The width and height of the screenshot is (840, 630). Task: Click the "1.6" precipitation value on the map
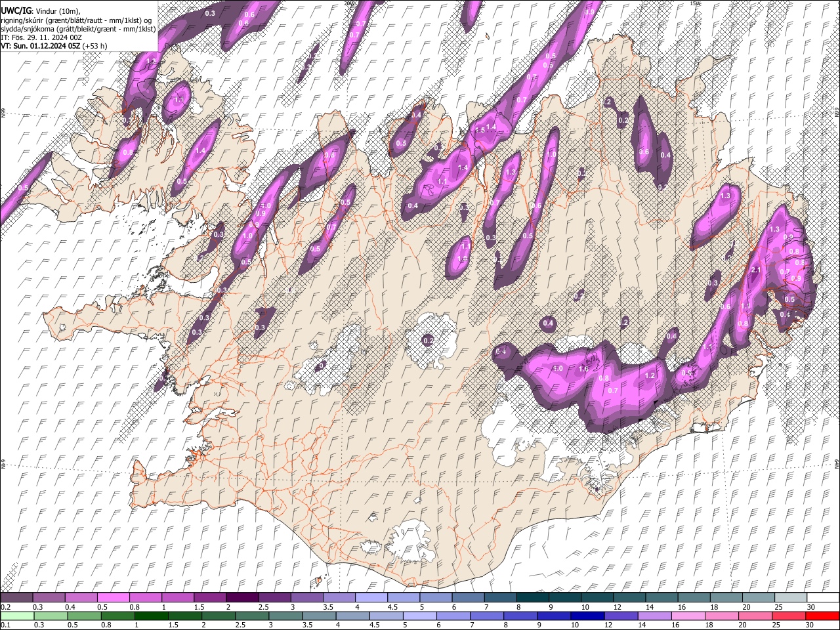[x=583, y=369]
